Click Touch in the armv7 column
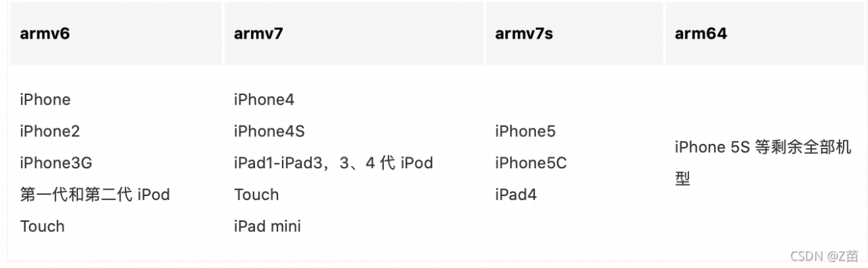This screenshot has height=268, width=868. pos(256,195)
